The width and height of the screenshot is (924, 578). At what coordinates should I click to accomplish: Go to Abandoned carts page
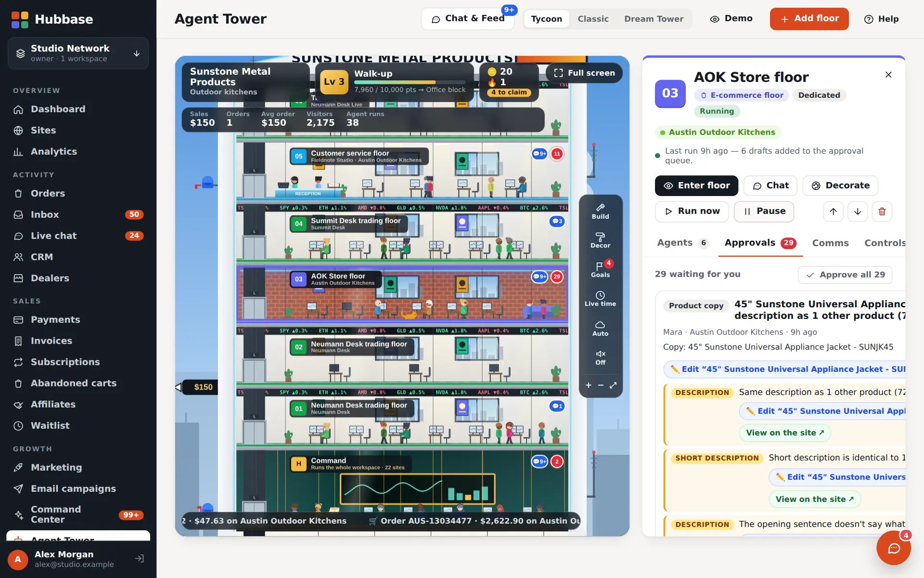pyautogui.click(x=78, y=383)
